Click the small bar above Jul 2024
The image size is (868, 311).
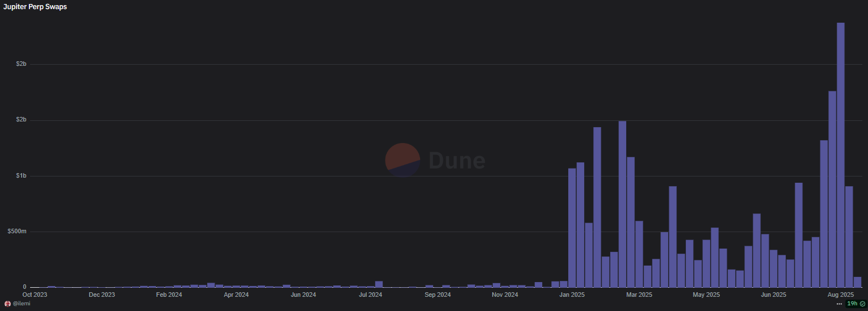(x=379, y=284)
